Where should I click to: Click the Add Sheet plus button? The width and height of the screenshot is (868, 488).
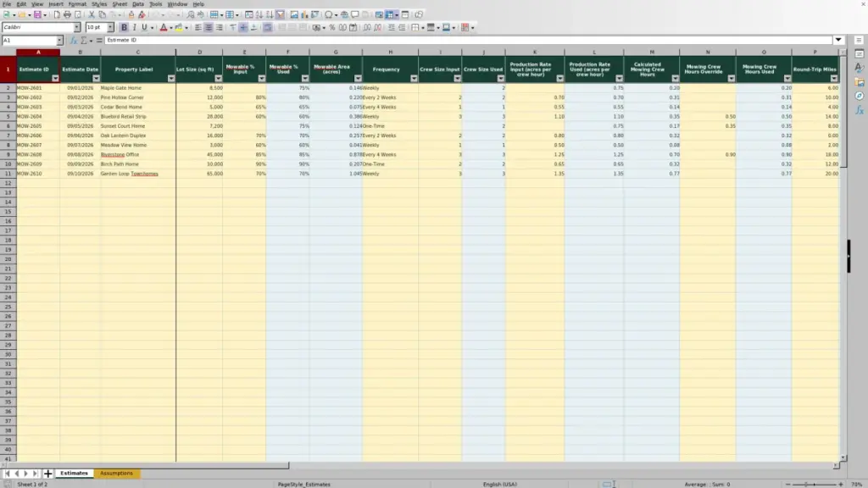click(x=47, y=473)
